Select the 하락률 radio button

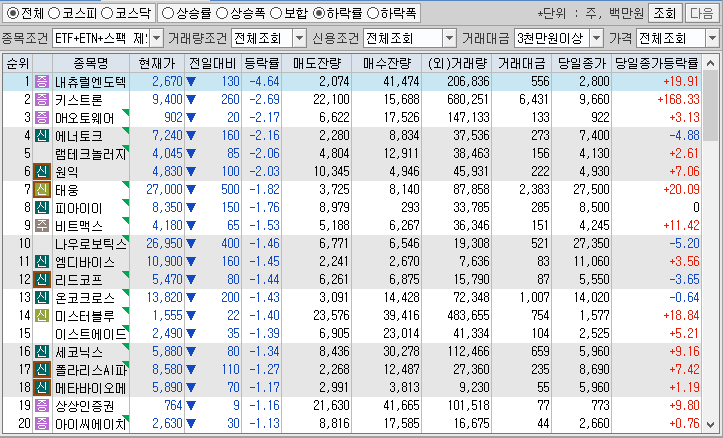[x=319, y=13]
